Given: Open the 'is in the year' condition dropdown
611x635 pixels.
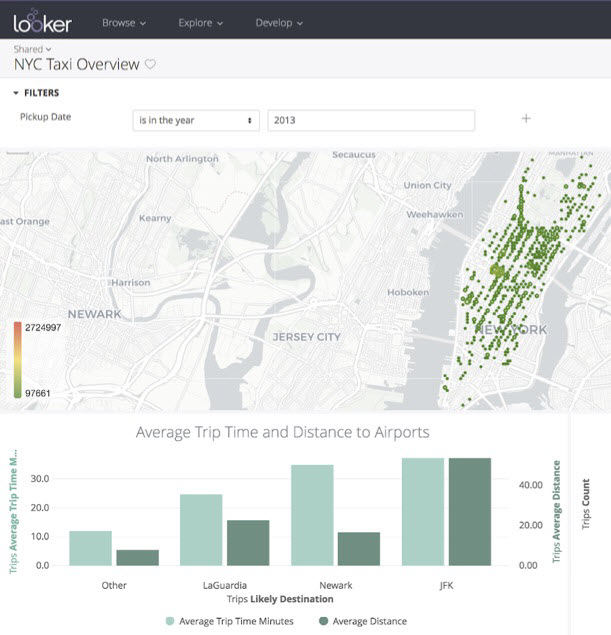Looking at the screenshot, I should tap(196, 120).
